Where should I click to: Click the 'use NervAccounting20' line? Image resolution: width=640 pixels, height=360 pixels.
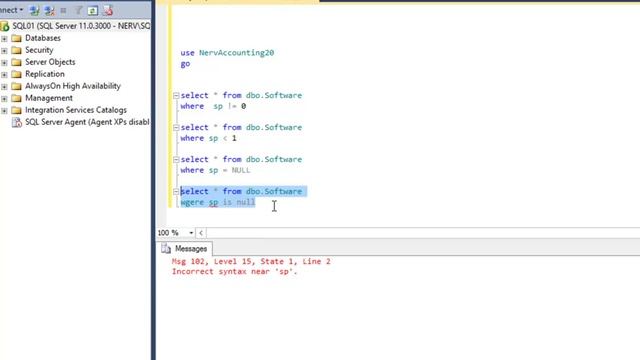[x=227, y=53]
